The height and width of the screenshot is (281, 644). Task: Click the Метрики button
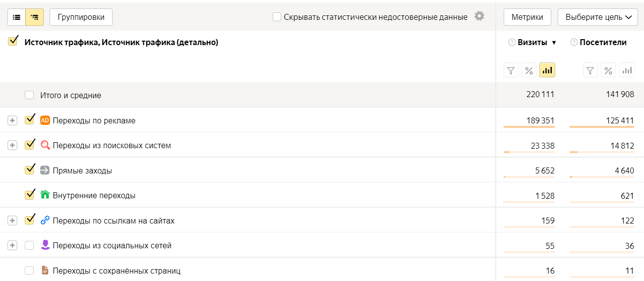click(x=527, y=17)
